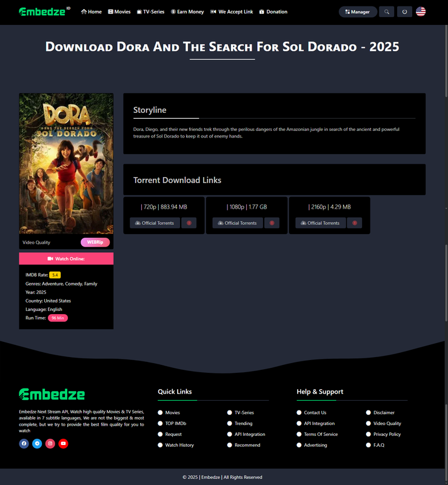The image size is (448, 485).
Task: Click the Language: English text
Action: click(x=44, y=309)
